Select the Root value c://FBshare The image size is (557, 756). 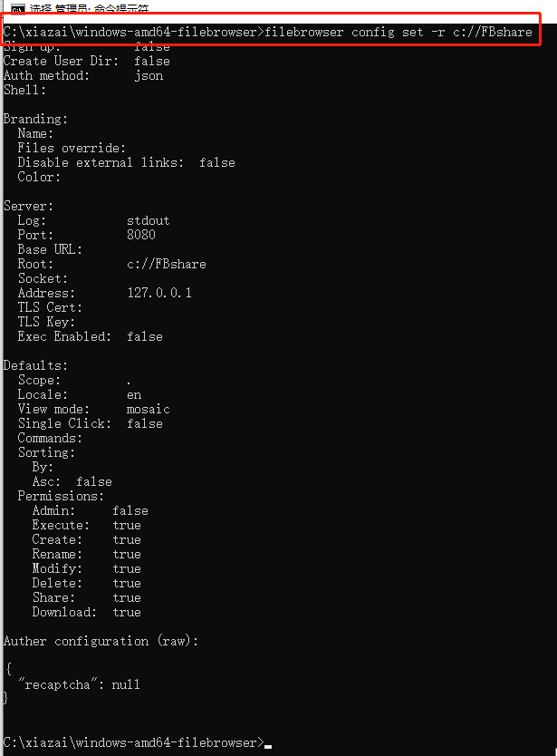coord(167,264)
